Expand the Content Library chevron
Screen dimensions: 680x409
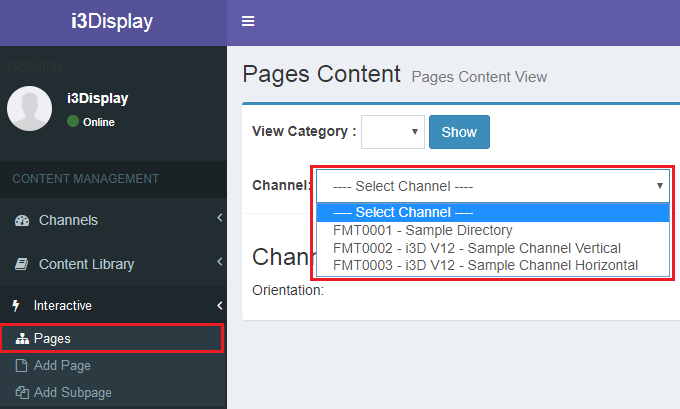point(219,261)
